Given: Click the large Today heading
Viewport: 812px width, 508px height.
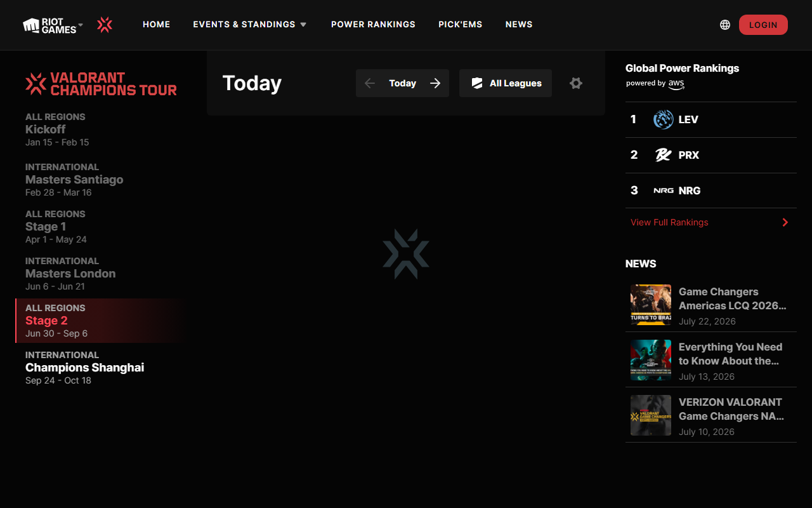Looking at the screenshot, I should click(252, 83).
